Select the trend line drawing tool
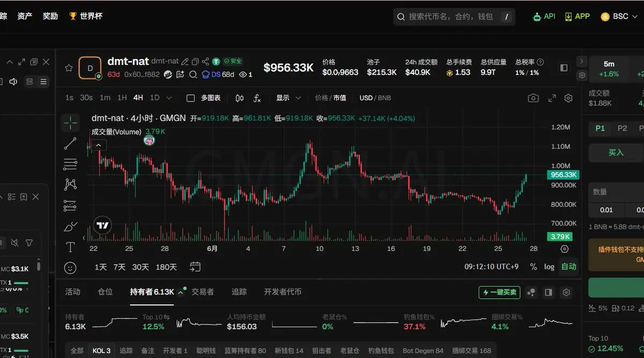 pos(70,144)
